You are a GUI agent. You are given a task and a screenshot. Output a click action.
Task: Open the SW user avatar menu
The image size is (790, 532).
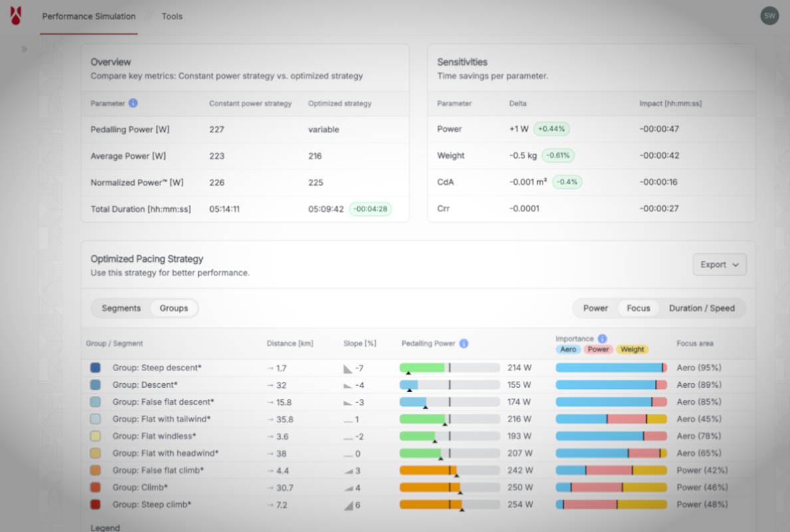pyautogui.click(x=769, y=16)
